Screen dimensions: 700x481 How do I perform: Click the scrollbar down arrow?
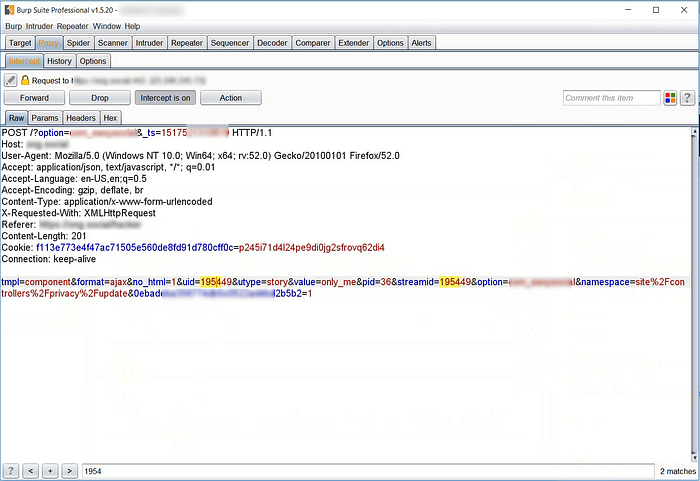coord(694,457)
